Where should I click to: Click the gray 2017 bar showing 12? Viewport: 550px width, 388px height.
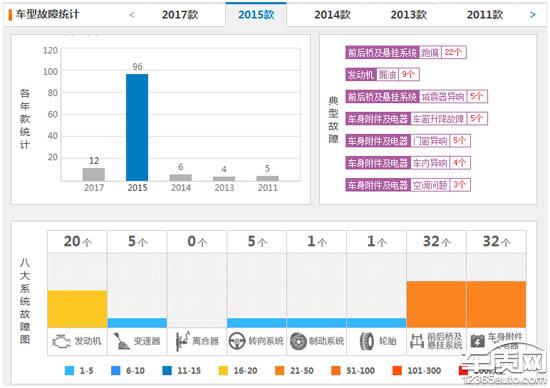tap(94, 175)
